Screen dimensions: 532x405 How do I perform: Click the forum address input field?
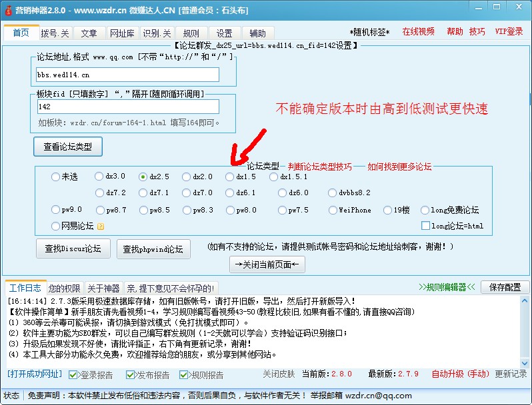127,75
